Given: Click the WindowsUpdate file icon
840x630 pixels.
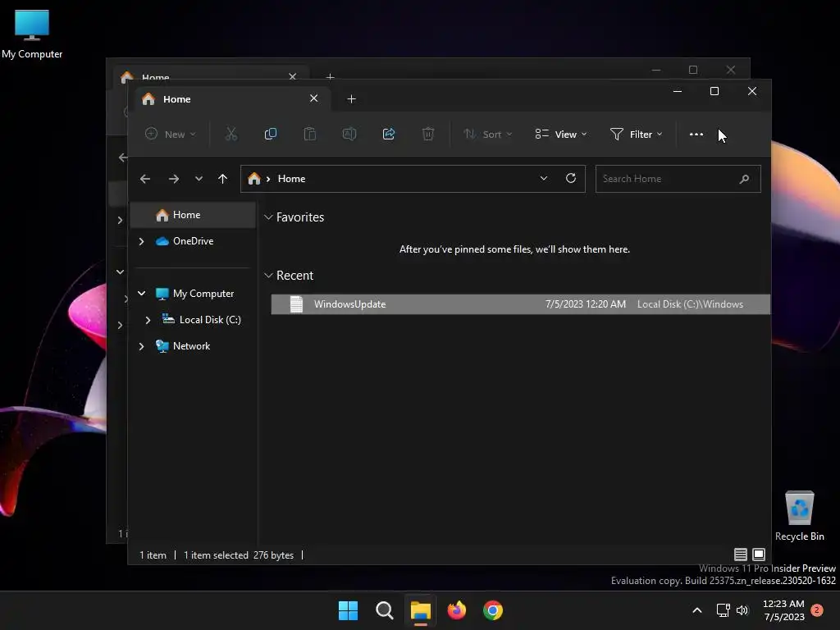Looking at the screenshot, I should click(x=296, y=304).
